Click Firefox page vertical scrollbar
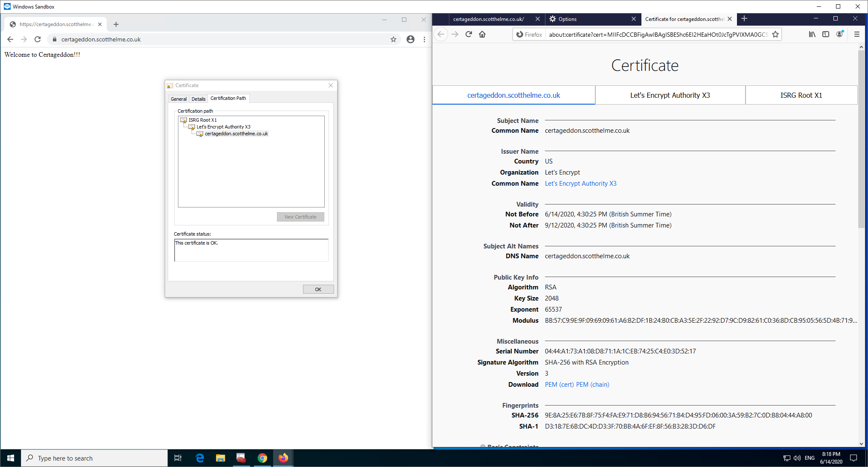This screenshot has height=467, width=868. (861, 139)
